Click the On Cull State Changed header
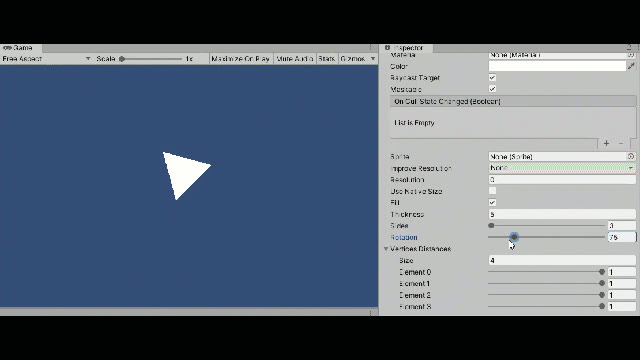640x360 pixels. tap(513, 101)
